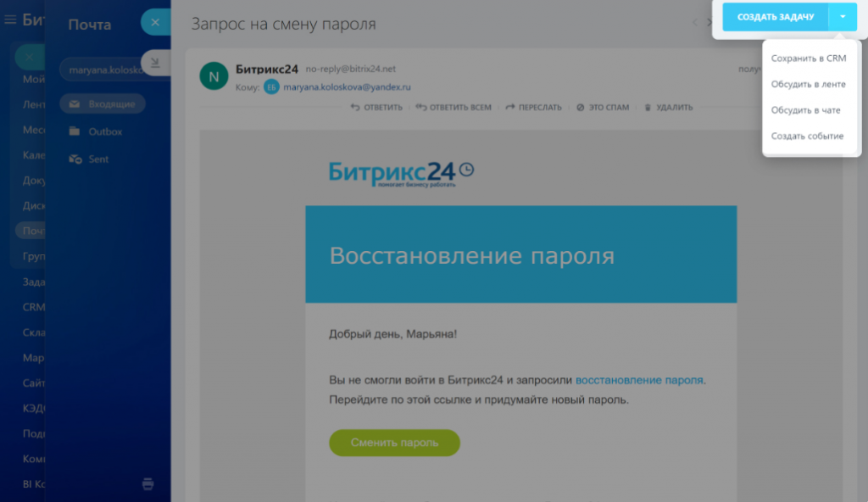
Task: Open the dropdown arrow next to Создать задачу
Action: (x=843, y=17)
